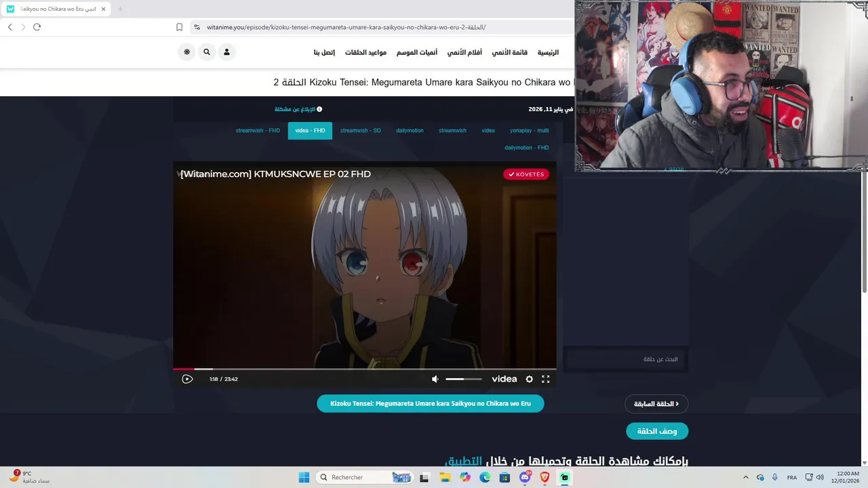The width and height of the screenshot is (868, 488).
Task: Toggle the site dark mode sun icon
Action: [187, 52]
